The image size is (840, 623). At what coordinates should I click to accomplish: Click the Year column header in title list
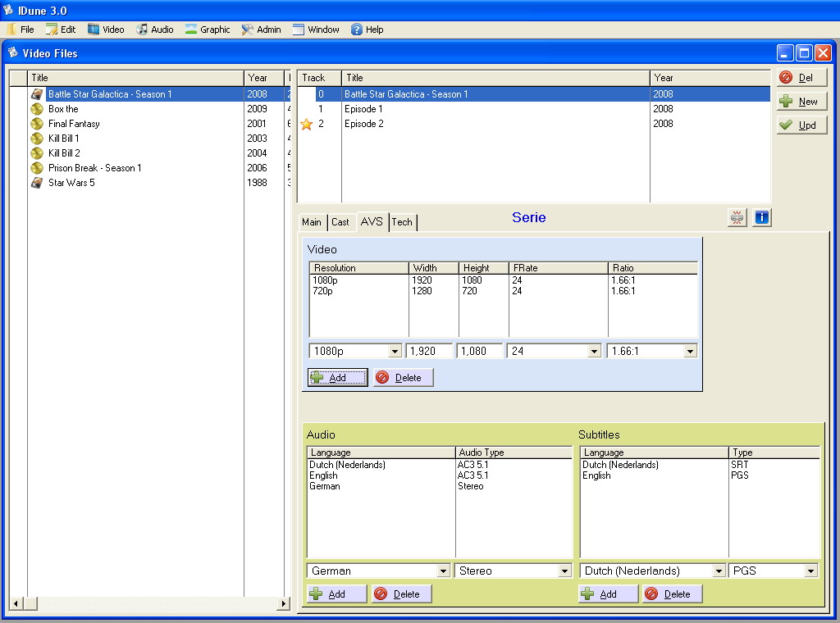tap(263, 78)
